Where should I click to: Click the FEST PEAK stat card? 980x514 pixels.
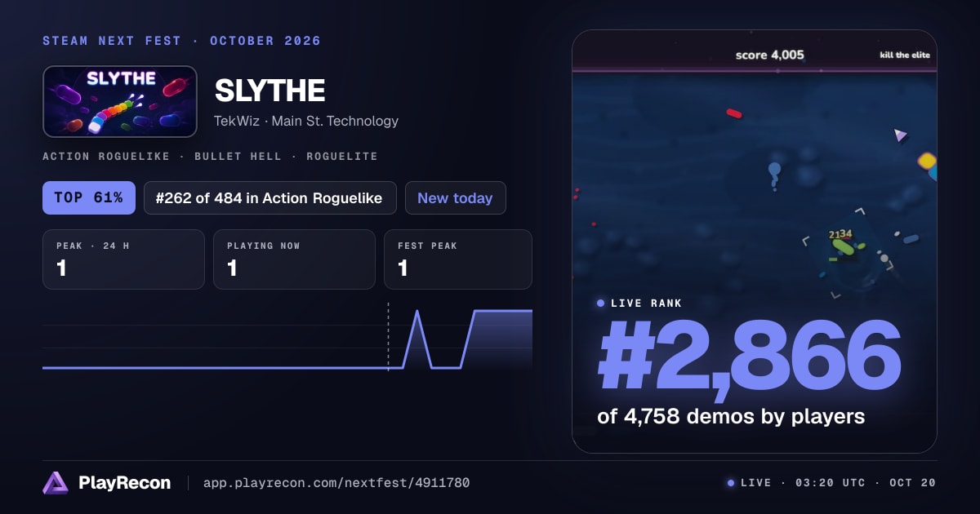[458, 259]
